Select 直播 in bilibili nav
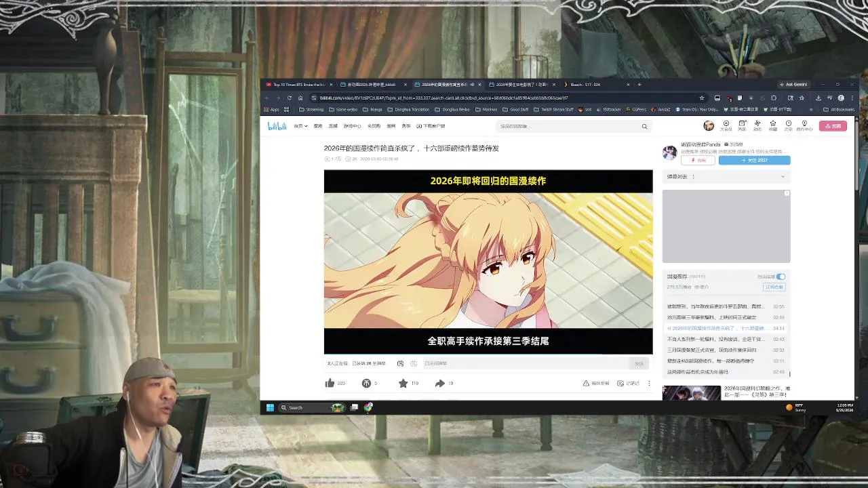The height and width of the screenshot is (488, 868). click(x=333, y=126)
